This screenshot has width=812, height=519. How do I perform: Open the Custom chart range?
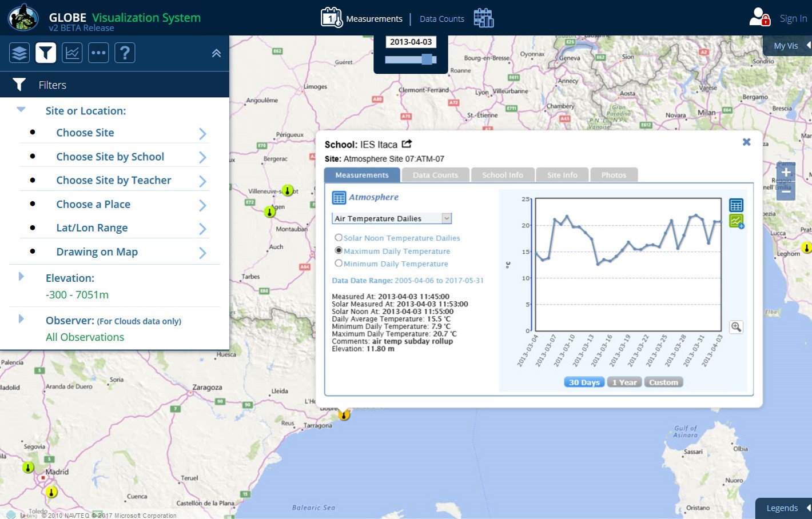[663, 382]
